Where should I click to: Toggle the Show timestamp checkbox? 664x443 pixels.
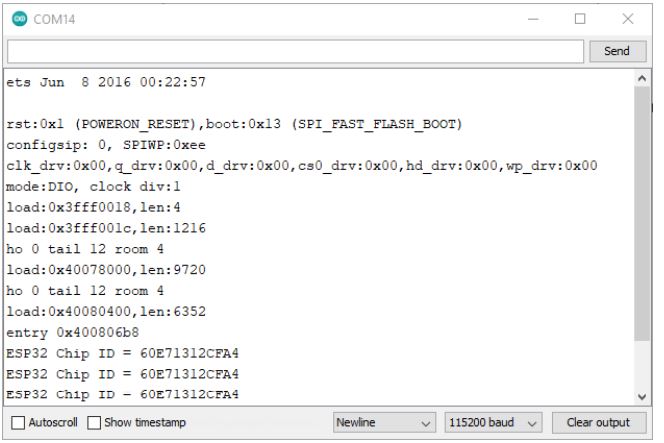pos(95,423)
